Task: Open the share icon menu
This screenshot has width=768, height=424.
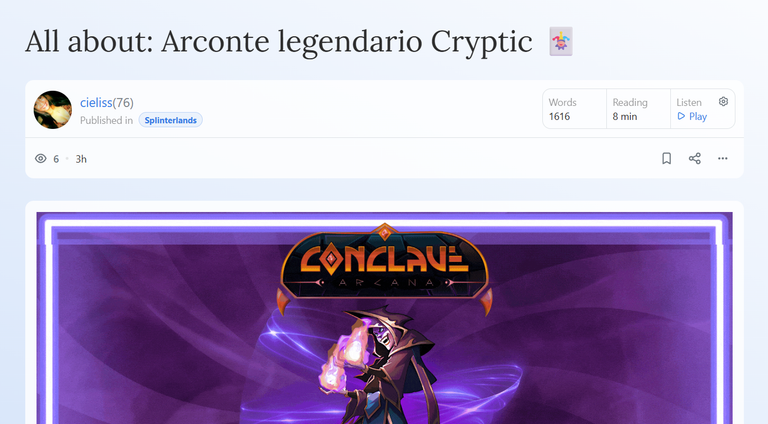Action: pyautogui.click(x=695, y=158)
